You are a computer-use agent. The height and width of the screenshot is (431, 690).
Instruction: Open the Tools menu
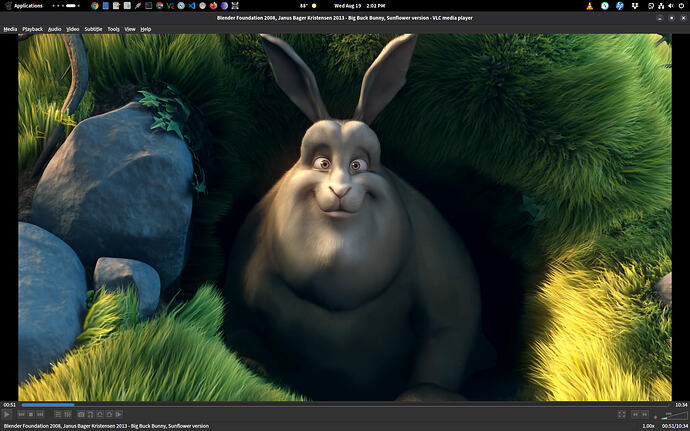tap(113, 29)
